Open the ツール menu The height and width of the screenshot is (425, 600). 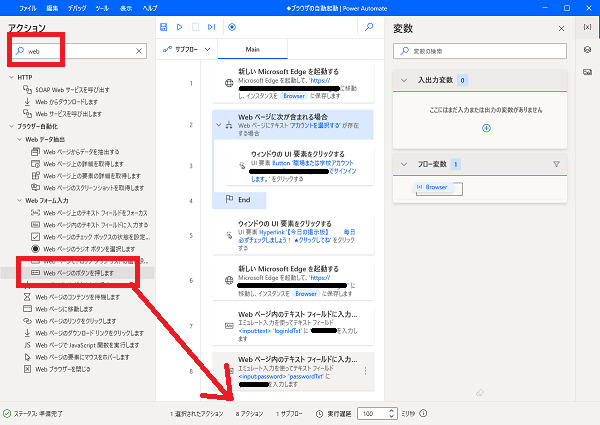tap(102, 8)
